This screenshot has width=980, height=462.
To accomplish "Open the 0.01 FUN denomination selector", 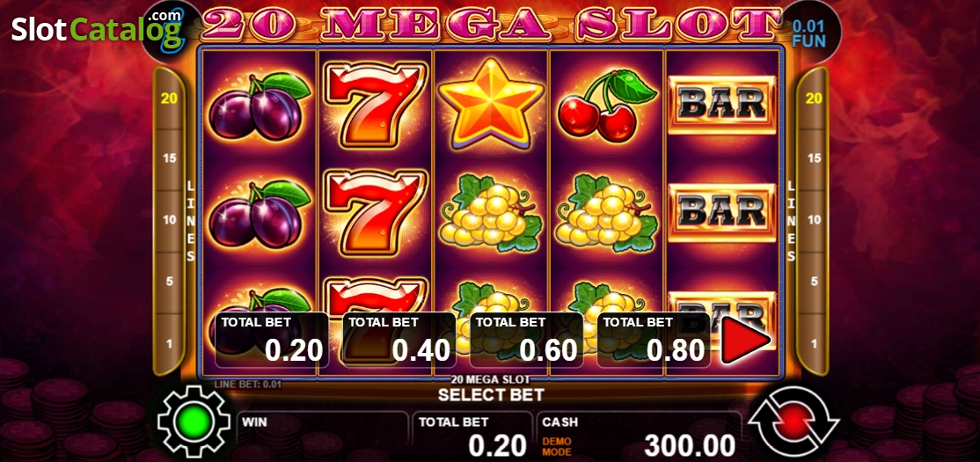I will [809, 33].
